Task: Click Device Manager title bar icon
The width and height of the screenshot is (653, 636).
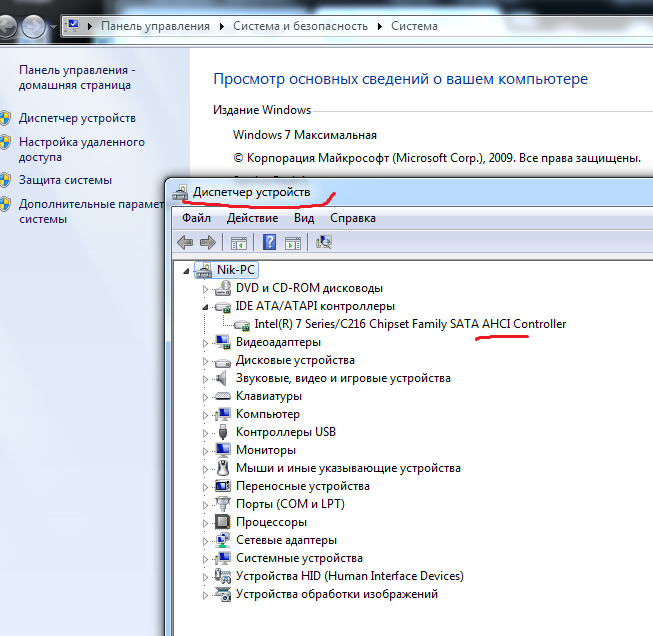Action: pos(180,192)
